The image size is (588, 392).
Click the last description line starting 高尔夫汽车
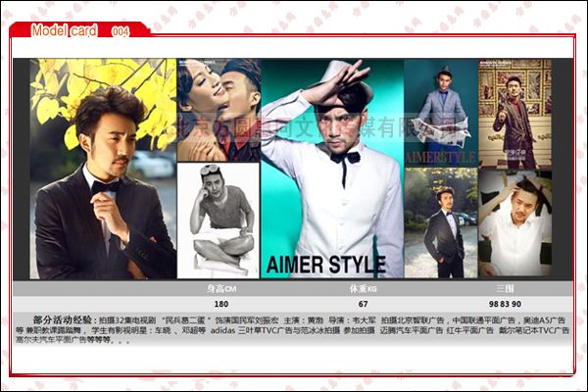(x=73, y=340)
